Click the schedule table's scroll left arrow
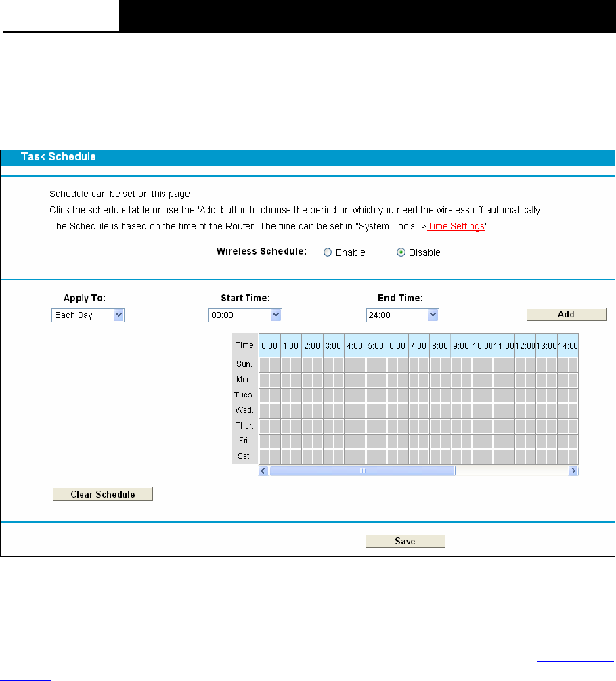616x681 pixels. [x=263, y=470]
